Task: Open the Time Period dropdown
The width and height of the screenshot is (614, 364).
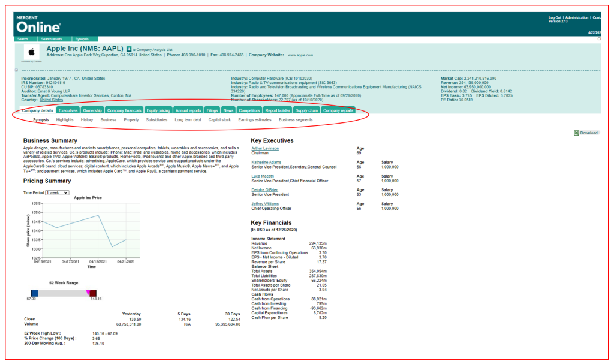Action: [57, 192]
